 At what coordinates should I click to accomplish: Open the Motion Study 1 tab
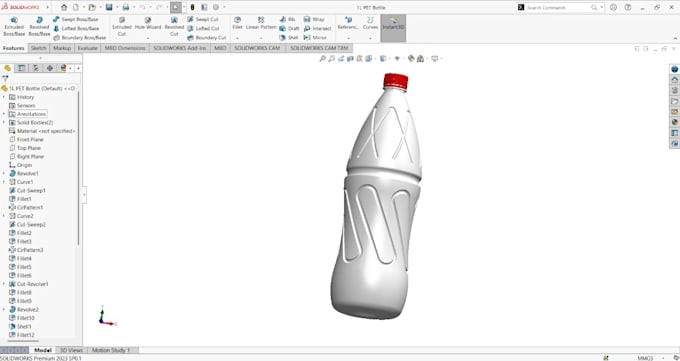pos(111,350)
